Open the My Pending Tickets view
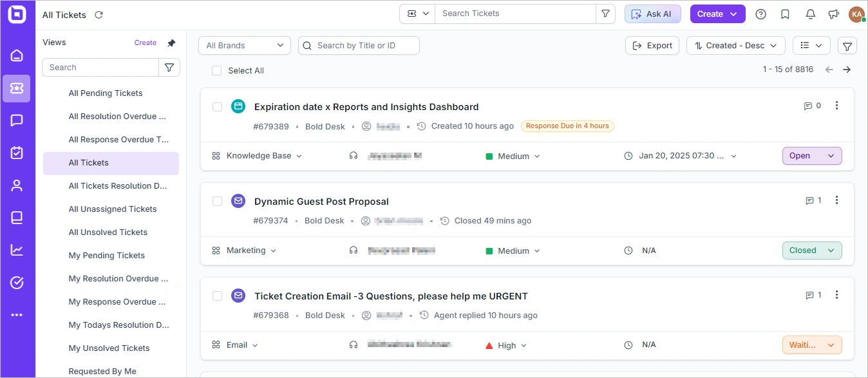Image resolution: width=868 pixels, height=378 pixels. click(107, 256)
